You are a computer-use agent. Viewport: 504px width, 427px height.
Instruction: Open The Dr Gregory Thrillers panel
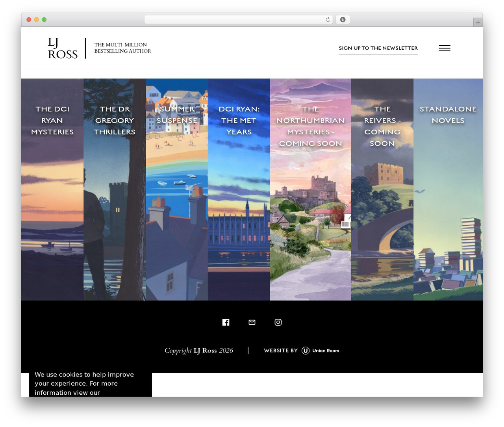click(115, 189)
